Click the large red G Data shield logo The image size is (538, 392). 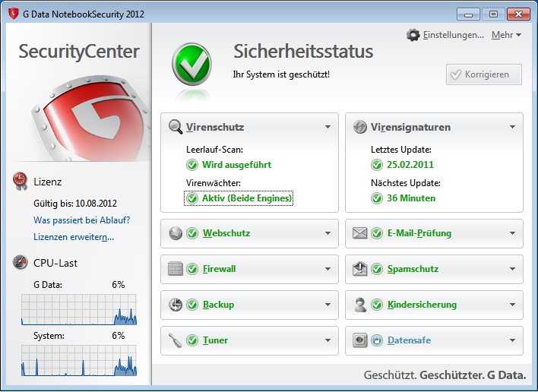[91, 119]
